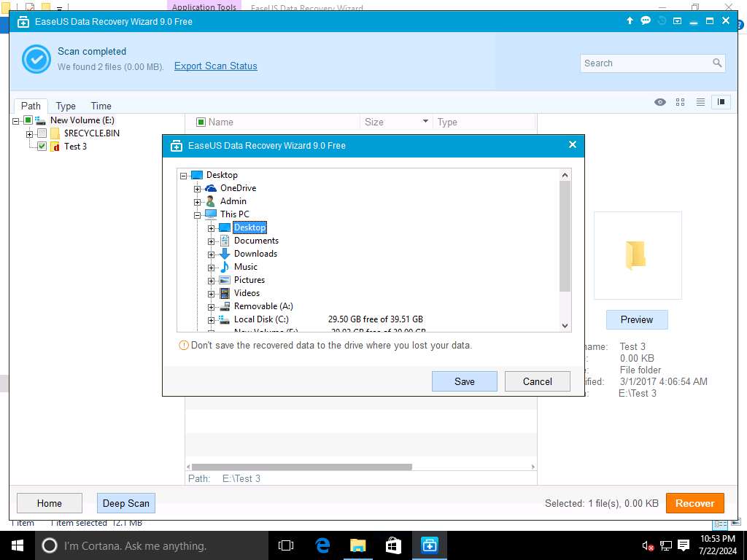
Task: Click the Preview button
Action: [636, 319]
